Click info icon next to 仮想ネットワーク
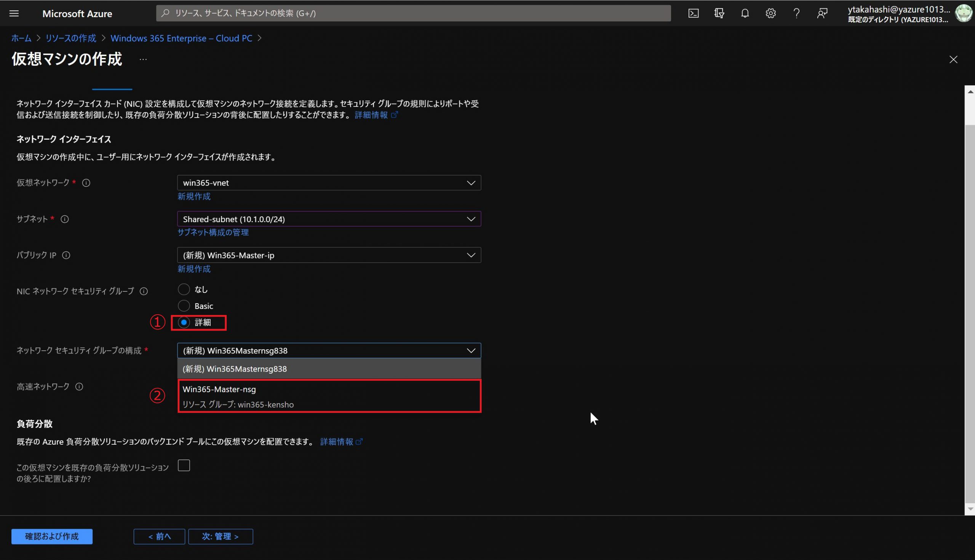The width and height of the screenshot is (975, 560). 86,183
